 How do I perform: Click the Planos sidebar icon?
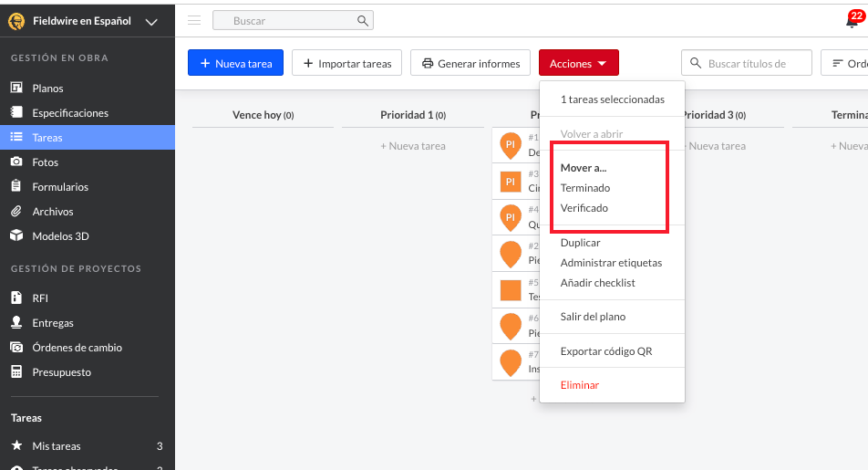[x=16, y=88]
